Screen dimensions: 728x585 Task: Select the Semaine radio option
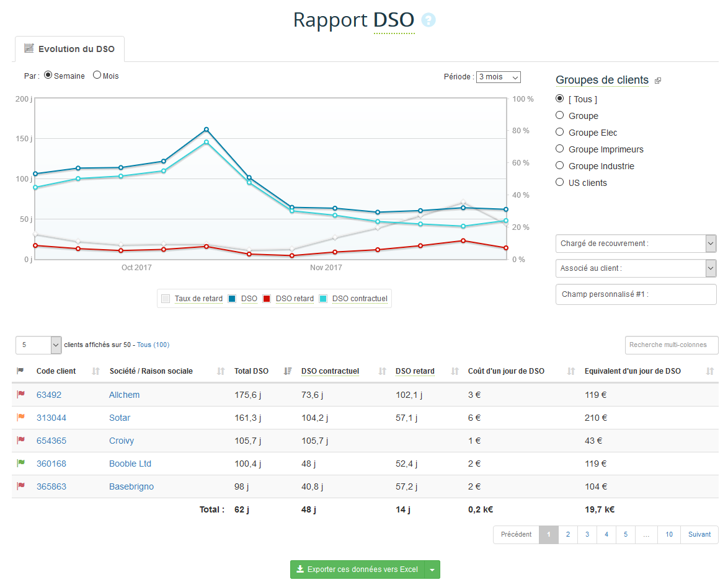pyautogui.click(x=48, y=75)
